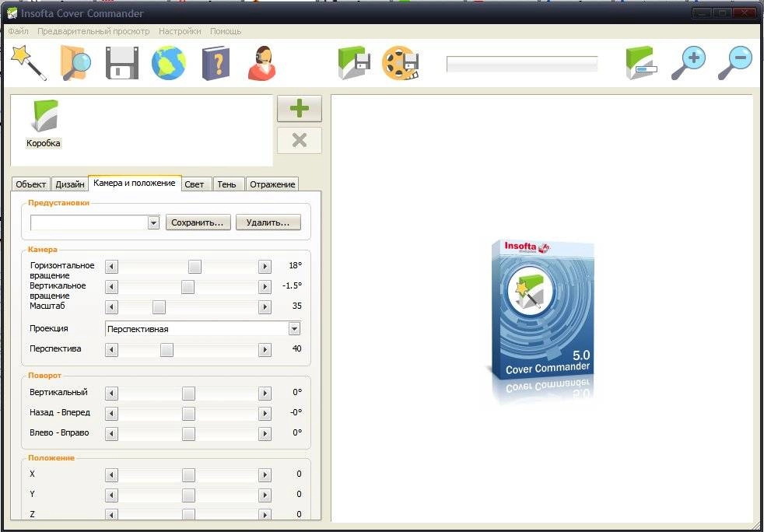The height and width of the screenshot is (532, 764).
Task: Increase X position with right arrow
Action: pos(265,475)
